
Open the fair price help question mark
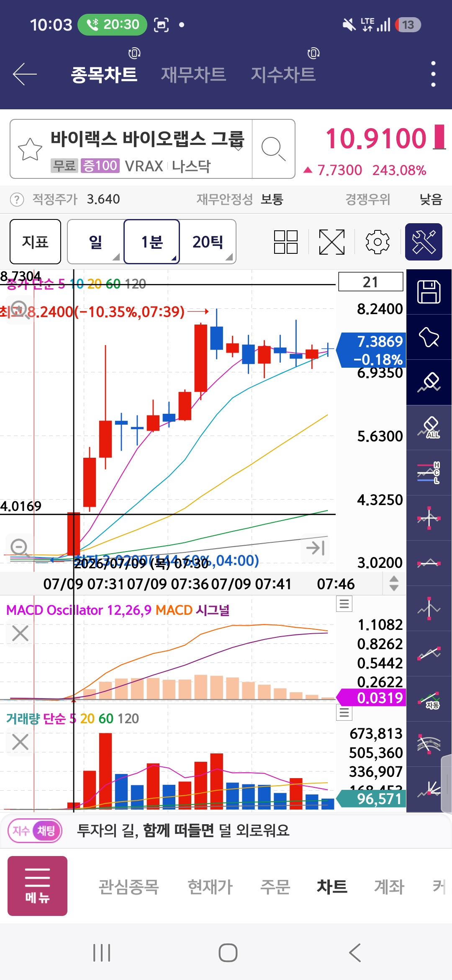click(17, 199)
